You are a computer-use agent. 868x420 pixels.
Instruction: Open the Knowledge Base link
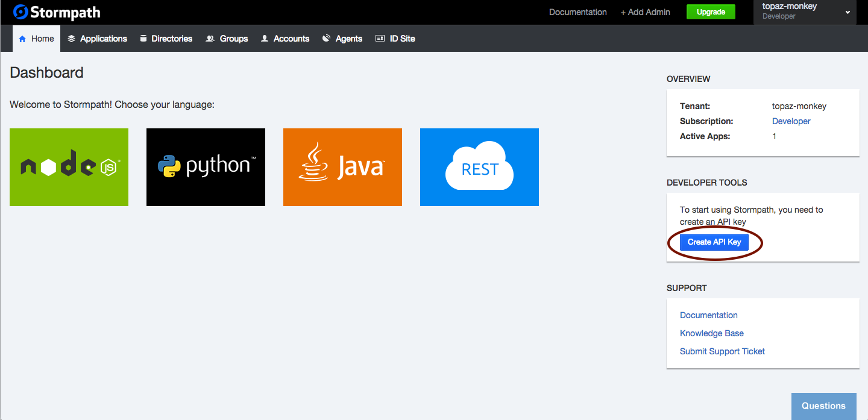[712, 333]
